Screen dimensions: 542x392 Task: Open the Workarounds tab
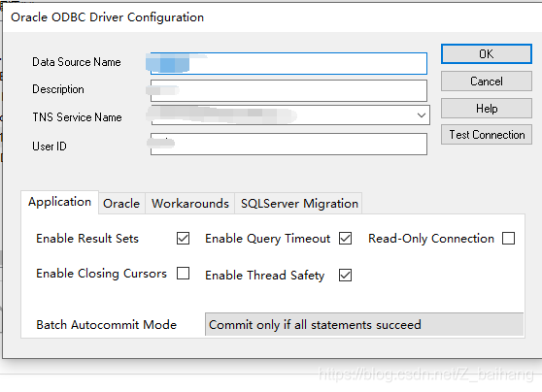click(x=190, y=204)
